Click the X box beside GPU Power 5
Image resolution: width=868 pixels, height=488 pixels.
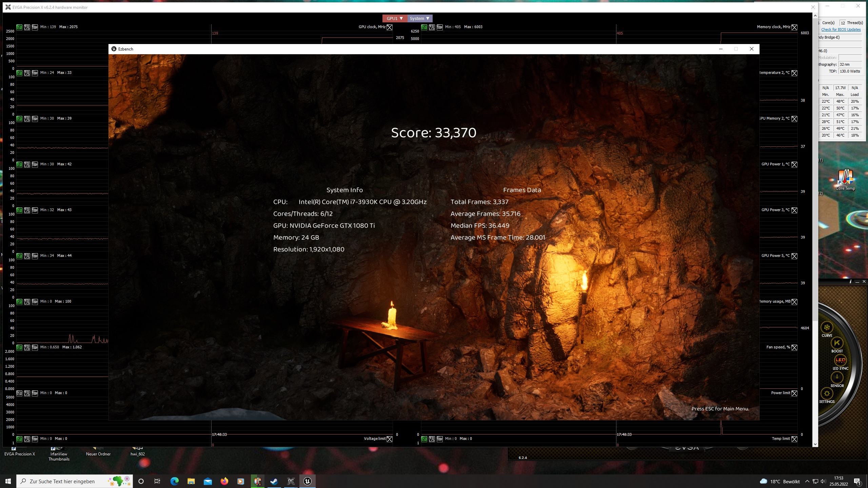point(794,256)
